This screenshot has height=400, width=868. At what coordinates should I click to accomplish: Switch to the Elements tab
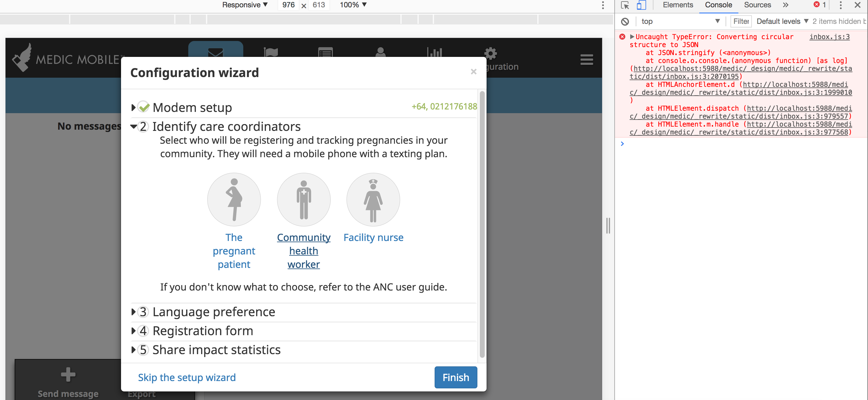(678, 5)
